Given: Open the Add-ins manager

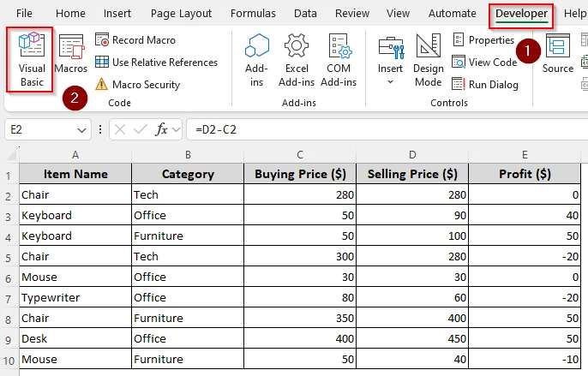Looking at the screenshot, I should [x=257, y=60].
